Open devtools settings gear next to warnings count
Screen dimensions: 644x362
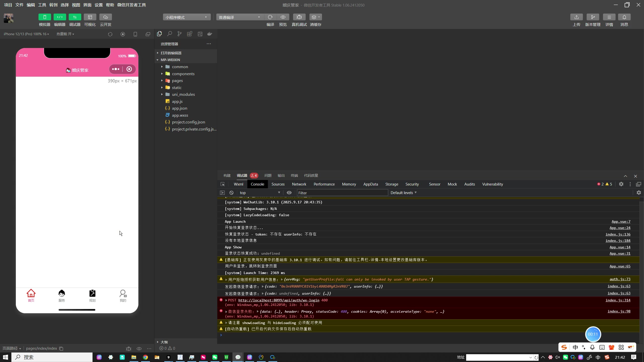621,184
